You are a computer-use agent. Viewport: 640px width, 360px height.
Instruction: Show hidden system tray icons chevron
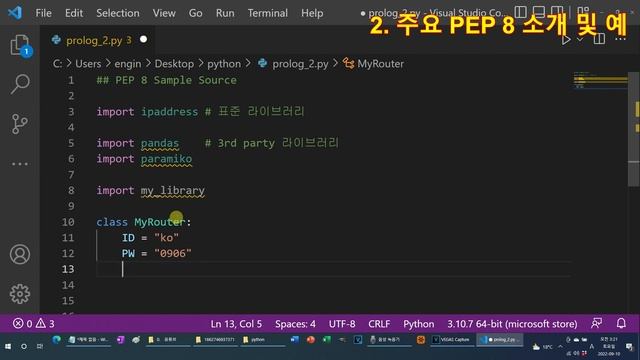560,347
